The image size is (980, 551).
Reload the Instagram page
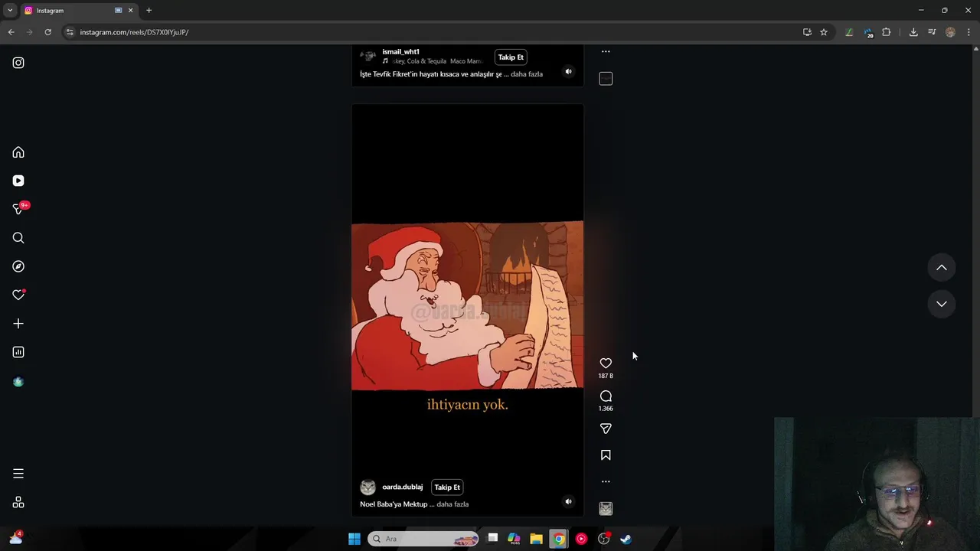point(47,32)
